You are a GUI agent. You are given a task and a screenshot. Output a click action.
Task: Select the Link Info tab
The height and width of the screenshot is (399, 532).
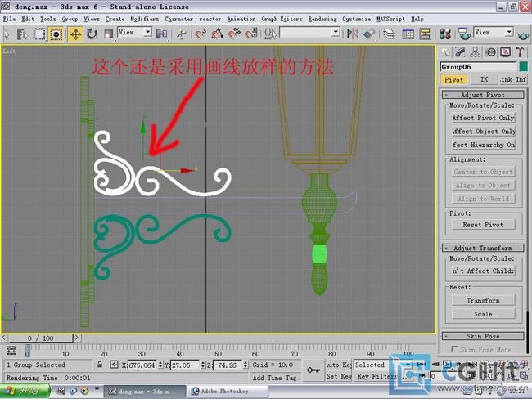tap(513, 79)
